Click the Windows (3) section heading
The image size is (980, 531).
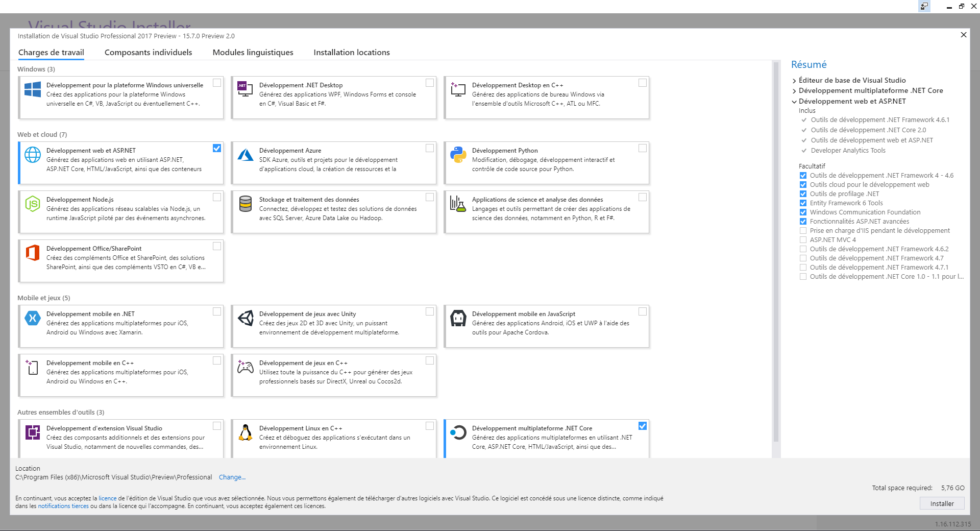pyautogui.click(x=36, y=69)
